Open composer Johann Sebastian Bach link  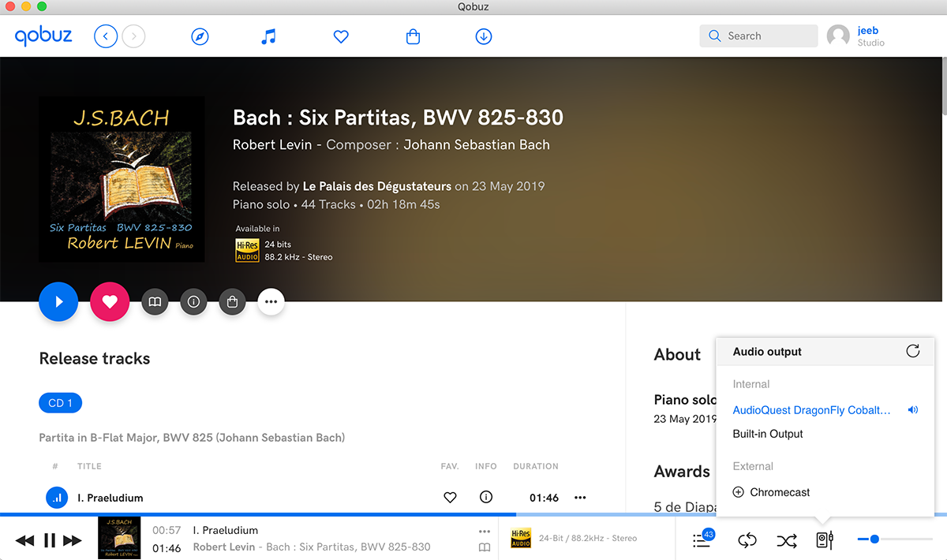477,144
